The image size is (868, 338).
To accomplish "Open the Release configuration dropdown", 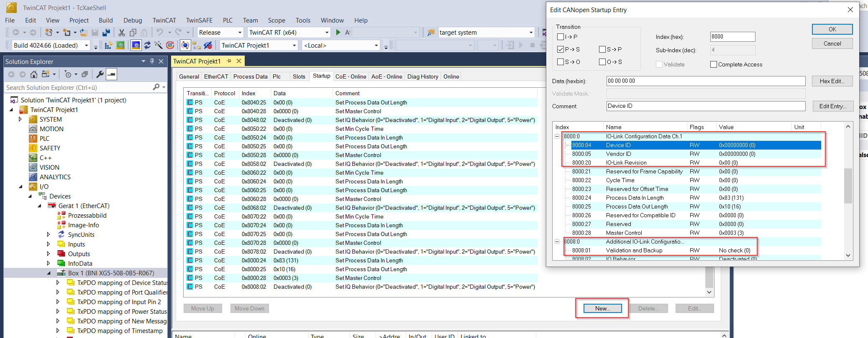I will pyautogui.click(x=240, y=32).
